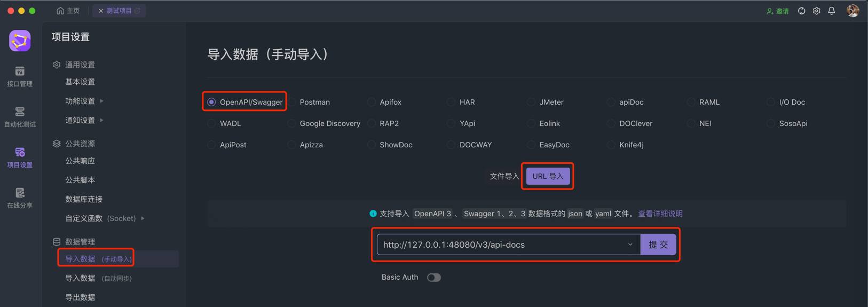Open the 接口管理 sidebar icon
Image resolution: width=868 pixels, height=307 pixels.
click(x=20, y=76)
